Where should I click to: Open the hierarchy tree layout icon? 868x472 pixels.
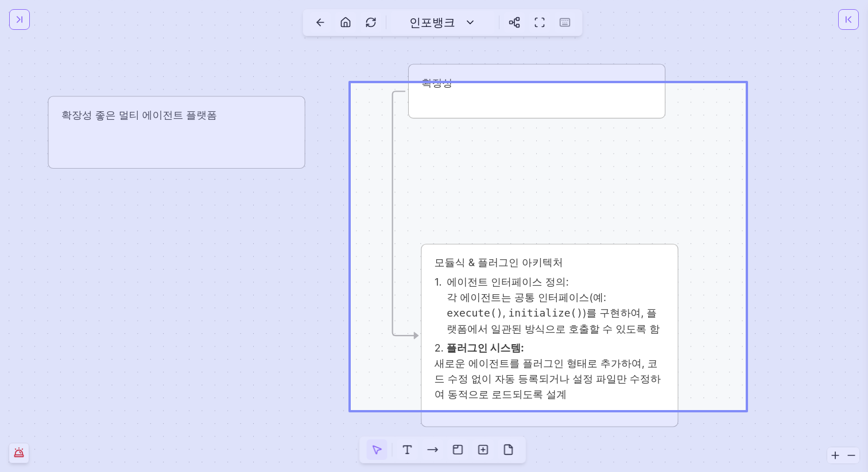click(514, 22)
